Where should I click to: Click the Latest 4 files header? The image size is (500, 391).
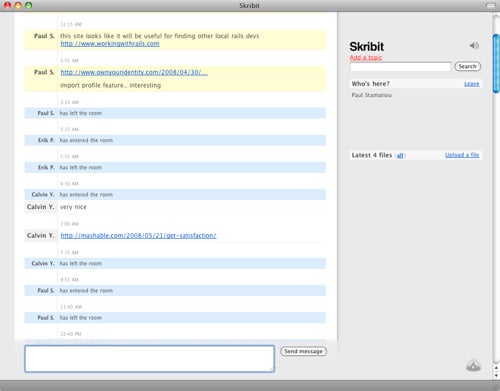[372, 155]
